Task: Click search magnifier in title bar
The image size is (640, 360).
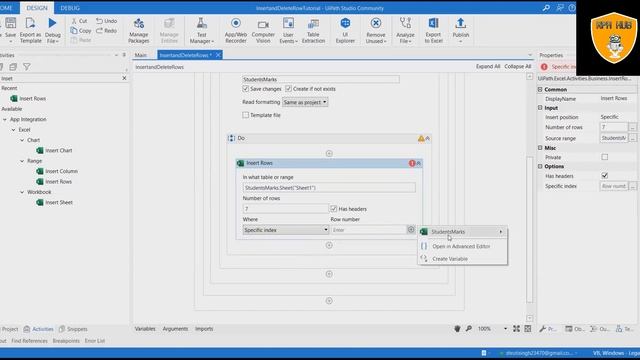Action: click(546, 8)
